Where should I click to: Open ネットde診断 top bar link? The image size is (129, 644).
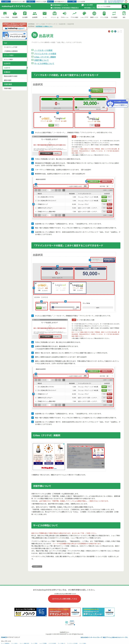tap(81, 2)
